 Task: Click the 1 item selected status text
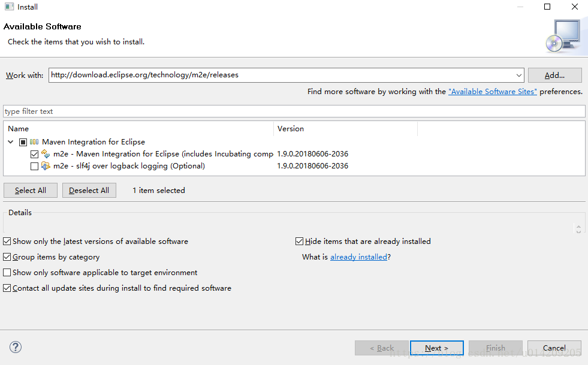(x=159, y=190)
